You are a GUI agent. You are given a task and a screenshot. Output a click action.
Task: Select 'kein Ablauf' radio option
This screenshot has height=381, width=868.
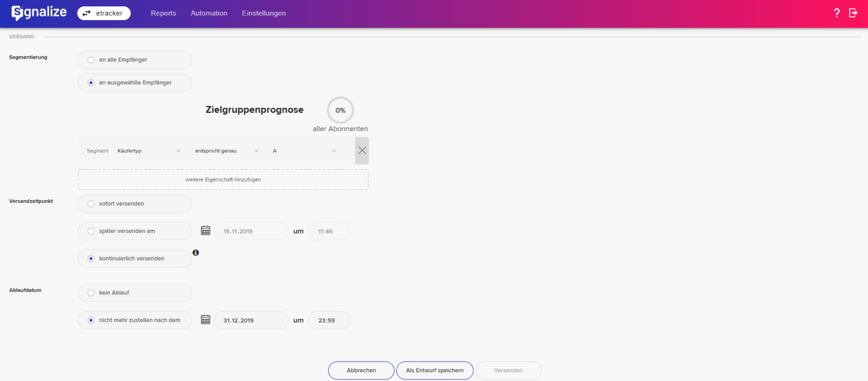tap(135, 293)
